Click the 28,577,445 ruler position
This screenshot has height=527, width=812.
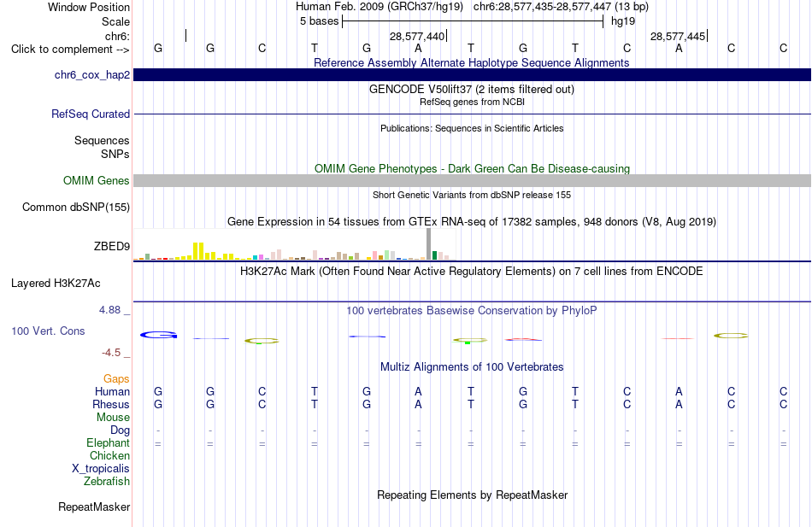pyautogui.click(x=678, y=36)
